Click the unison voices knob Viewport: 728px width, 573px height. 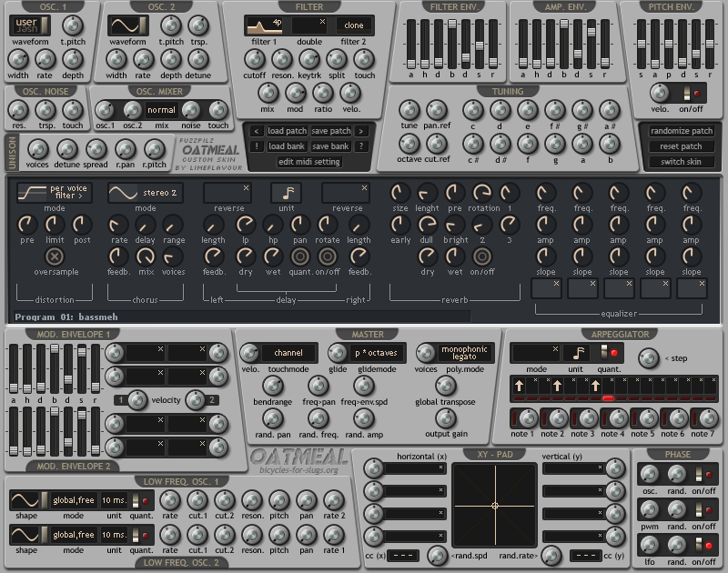37,149
